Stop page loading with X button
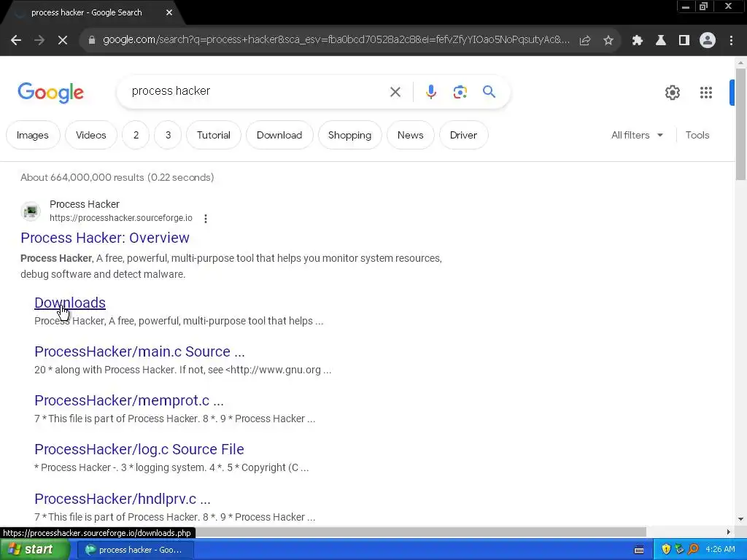 coord(63,41)
